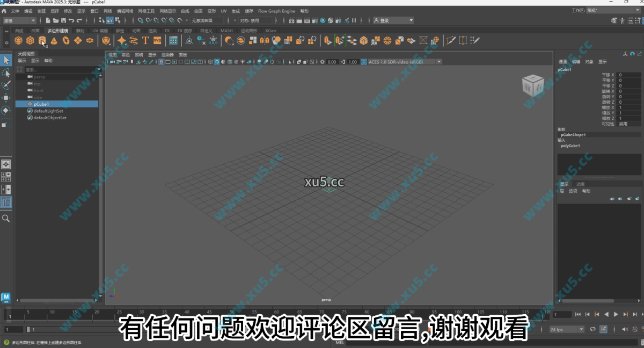644x348 pixels.
Task: Create a polygon sphere from the shelf
Action: [x=18, y=40]
